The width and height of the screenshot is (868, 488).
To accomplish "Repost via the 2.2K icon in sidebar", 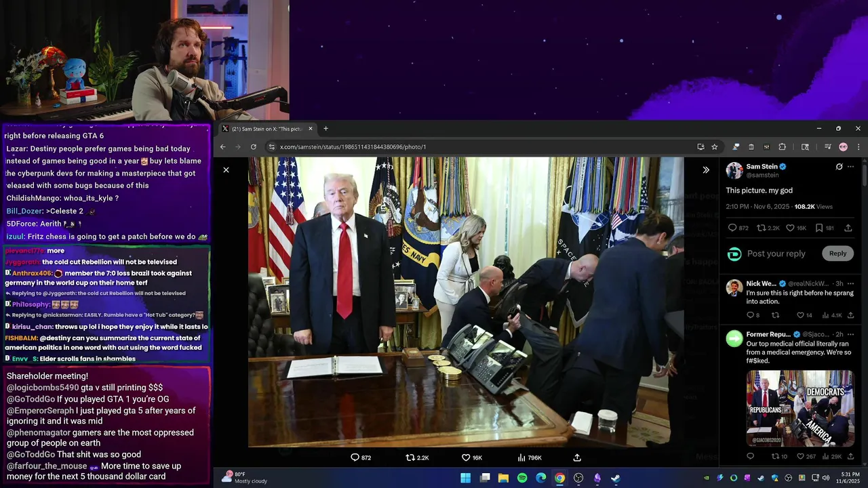I will (x=768, y=228).
